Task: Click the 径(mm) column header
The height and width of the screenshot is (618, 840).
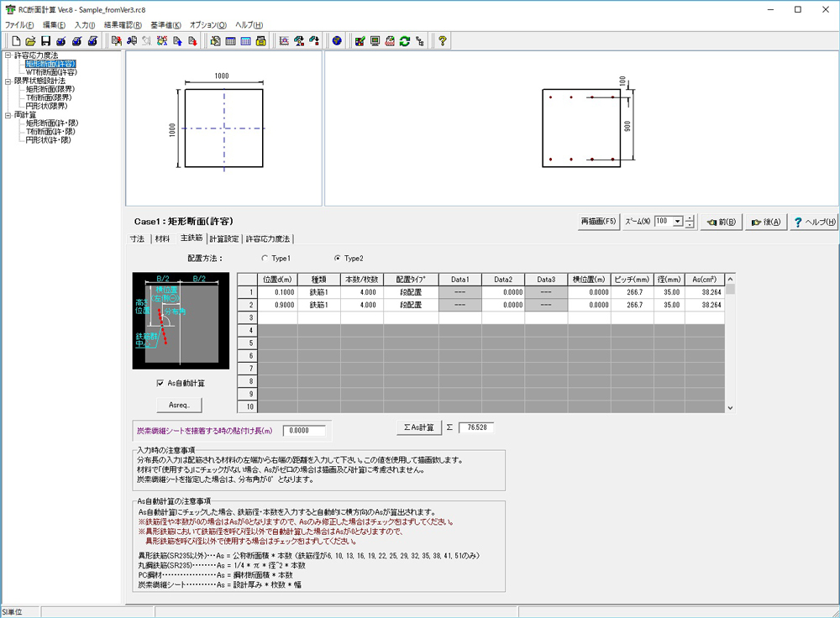Action: point(669,280)
